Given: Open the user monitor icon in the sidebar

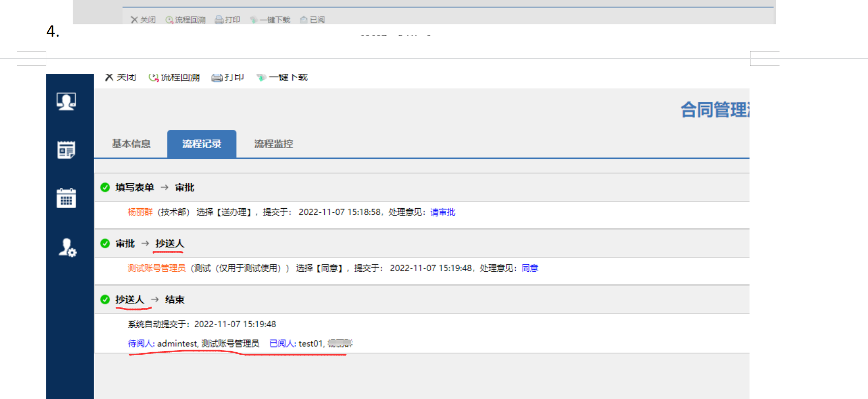Looking at the screenshot, I should 67,101.
